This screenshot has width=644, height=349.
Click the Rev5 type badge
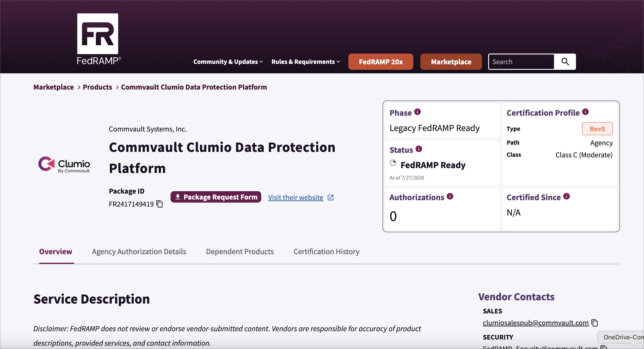click(597, 129)
